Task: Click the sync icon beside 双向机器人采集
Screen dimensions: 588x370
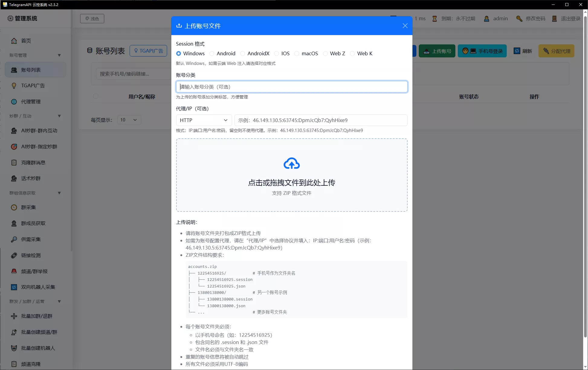Action: 14,287
